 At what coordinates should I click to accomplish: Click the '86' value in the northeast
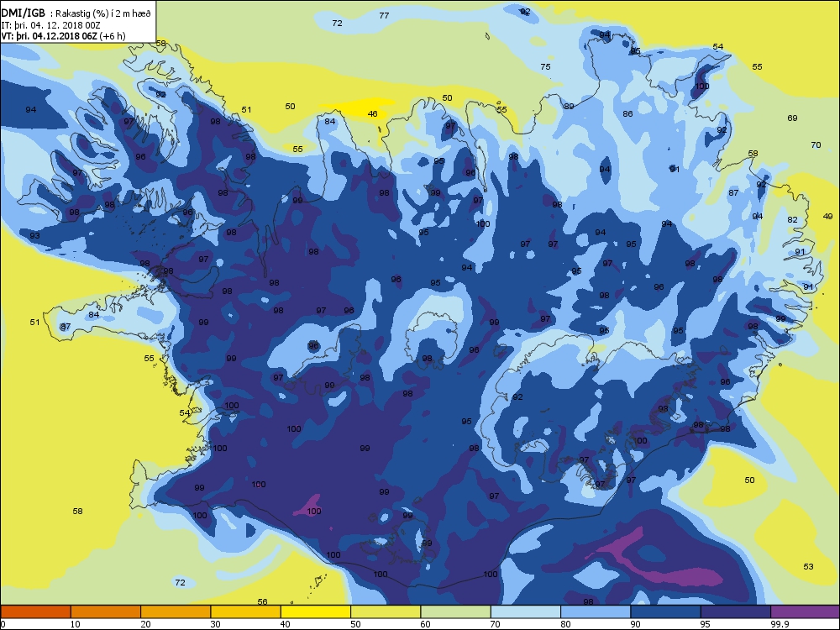click(627, 113)
